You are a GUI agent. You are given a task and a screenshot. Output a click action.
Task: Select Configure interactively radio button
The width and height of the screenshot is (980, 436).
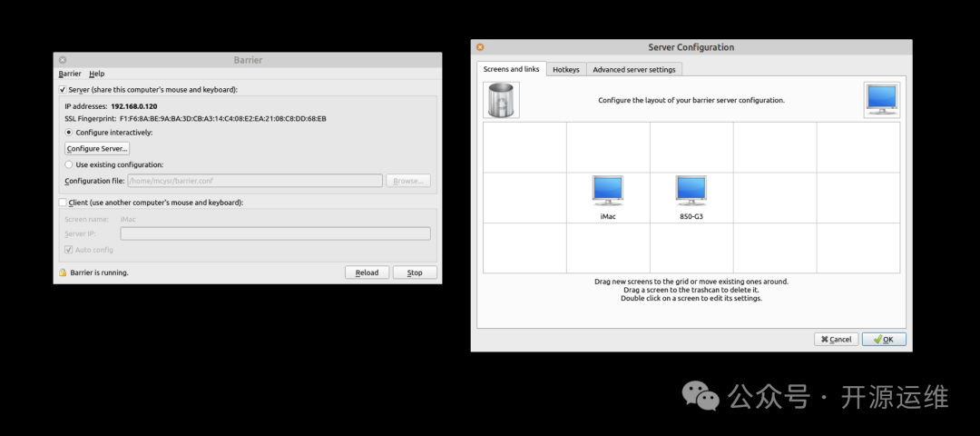click(x=69, y=133)
